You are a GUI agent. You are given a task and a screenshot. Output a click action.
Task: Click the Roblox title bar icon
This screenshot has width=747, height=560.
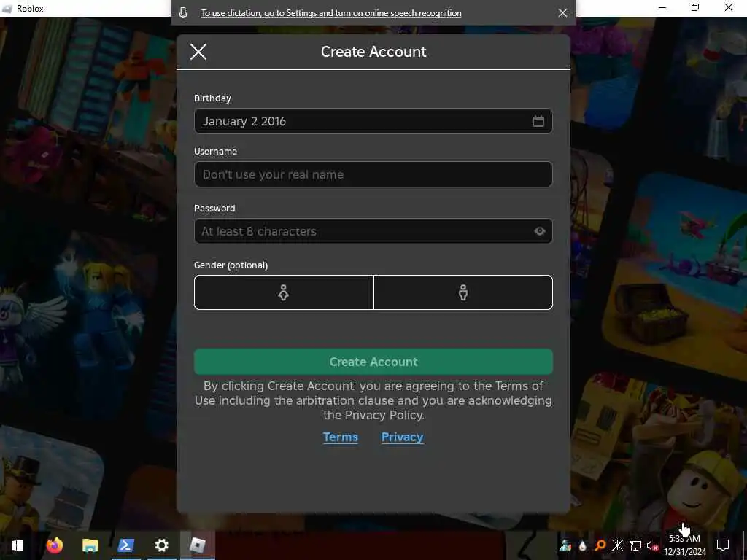(7, 9)
